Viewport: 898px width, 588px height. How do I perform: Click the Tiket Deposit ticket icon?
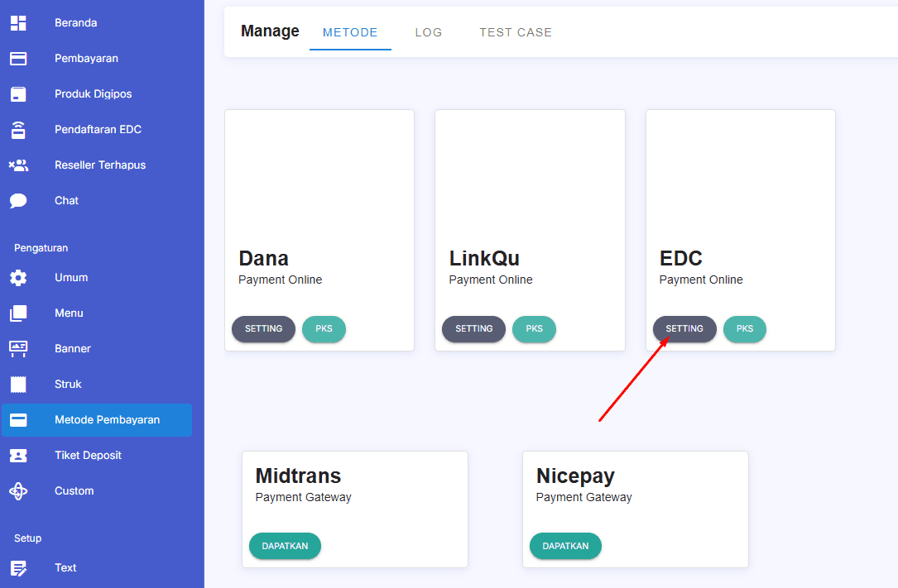[x=18, y=456]
